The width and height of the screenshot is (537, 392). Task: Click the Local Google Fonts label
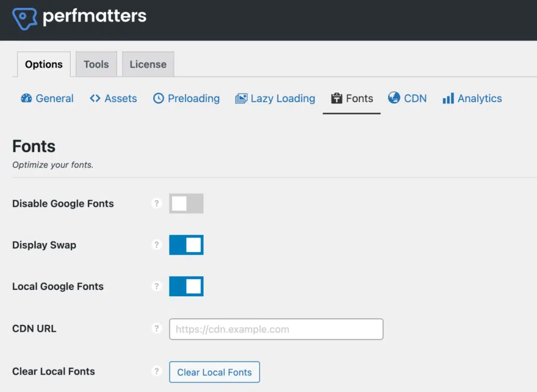58,286
